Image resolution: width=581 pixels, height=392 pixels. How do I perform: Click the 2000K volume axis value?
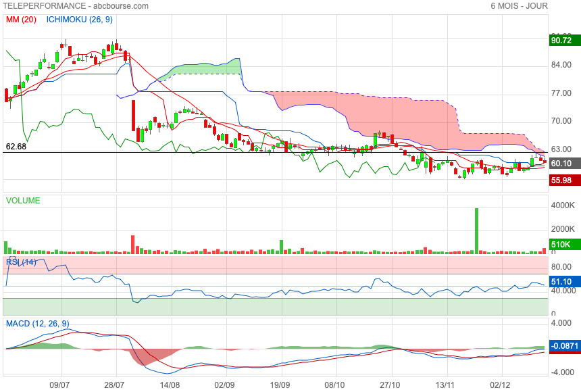[x=563, y=229]
